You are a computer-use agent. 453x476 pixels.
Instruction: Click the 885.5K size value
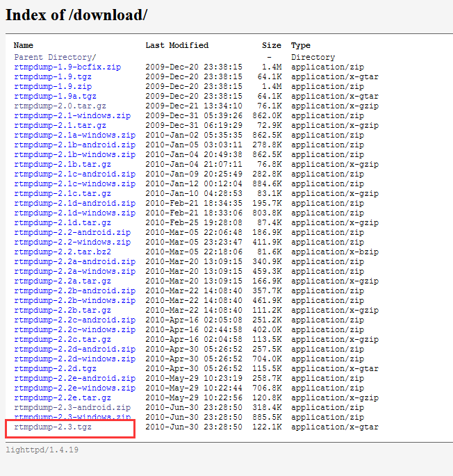coord(267,417)
